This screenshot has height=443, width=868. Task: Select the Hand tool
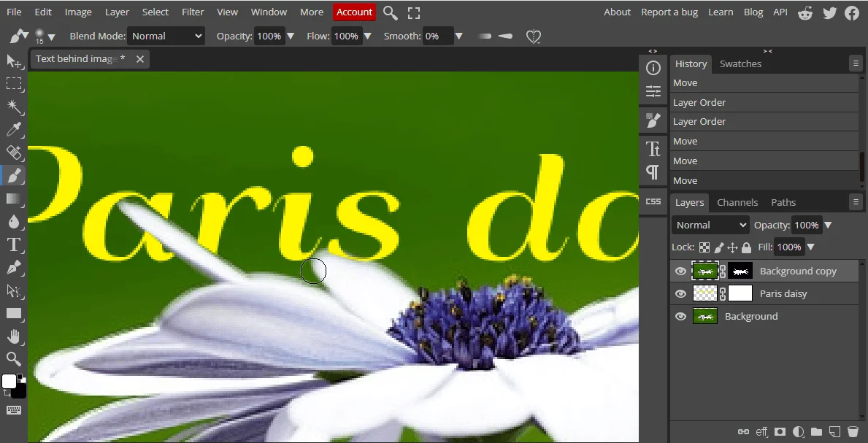pos(14,336)
